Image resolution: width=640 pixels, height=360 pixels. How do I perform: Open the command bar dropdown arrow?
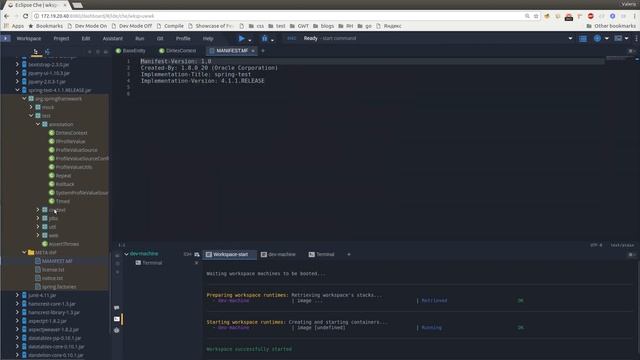pos(570,38)
